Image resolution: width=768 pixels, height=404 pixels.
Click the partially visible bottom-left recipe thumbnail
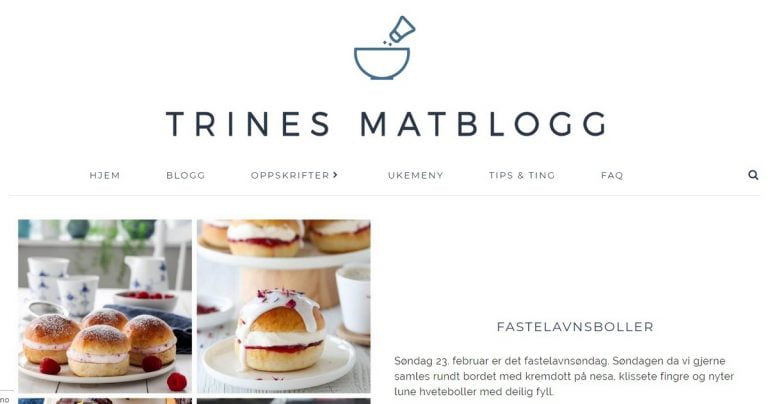[x=105, y=401]
